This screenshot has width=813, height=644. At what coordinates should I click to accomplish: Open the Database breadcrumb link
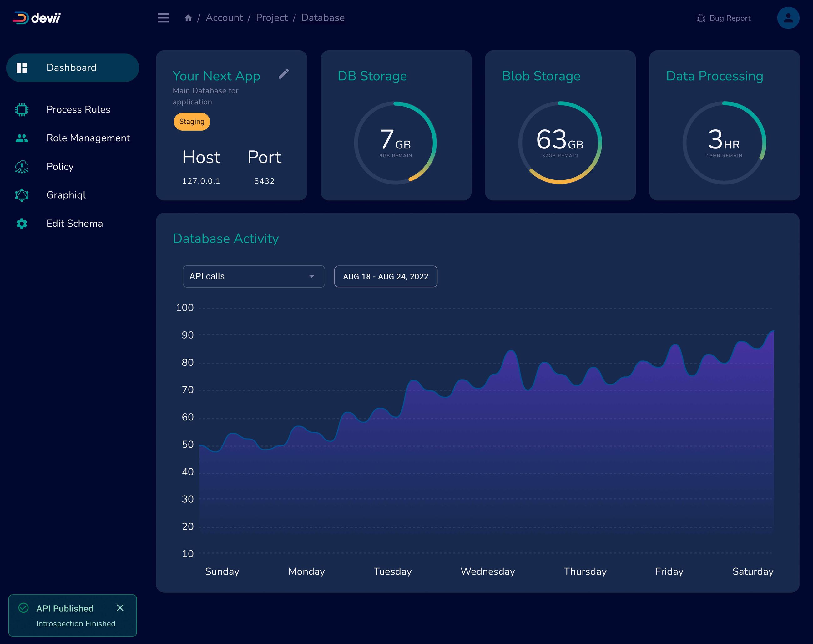click(x=322, y=17)
